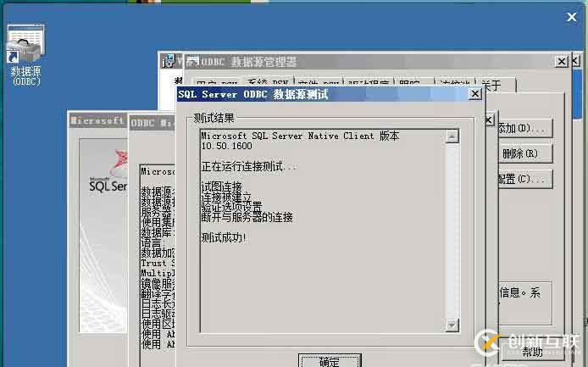Image resolution: width=588 pixels, height=367 pixels.
Task: Click the test results vertical scrollbar track
Action: (x=452, y=231)
